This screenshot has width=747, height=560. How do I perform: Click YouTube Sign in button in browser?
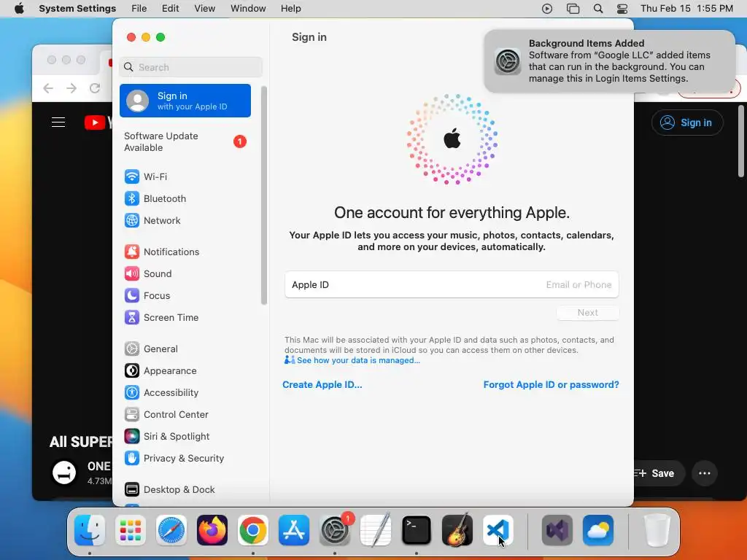tap(687, 122)
